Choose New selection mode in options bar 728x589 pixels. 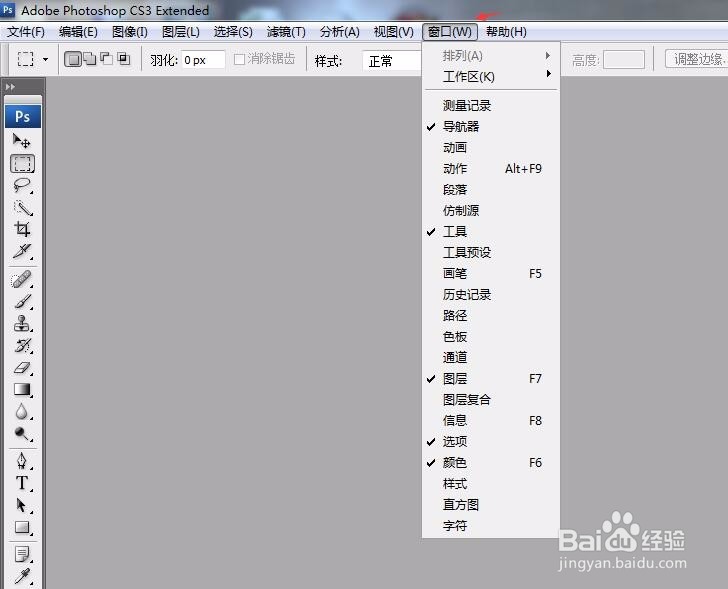[72, 59]
